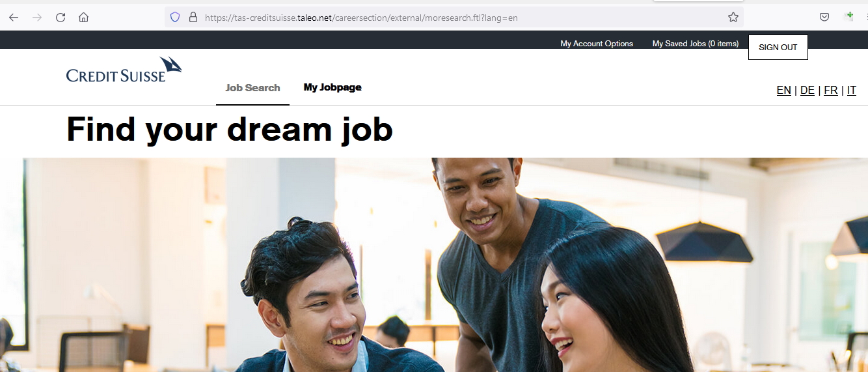Open the Pocket save icon

[824, 18]
